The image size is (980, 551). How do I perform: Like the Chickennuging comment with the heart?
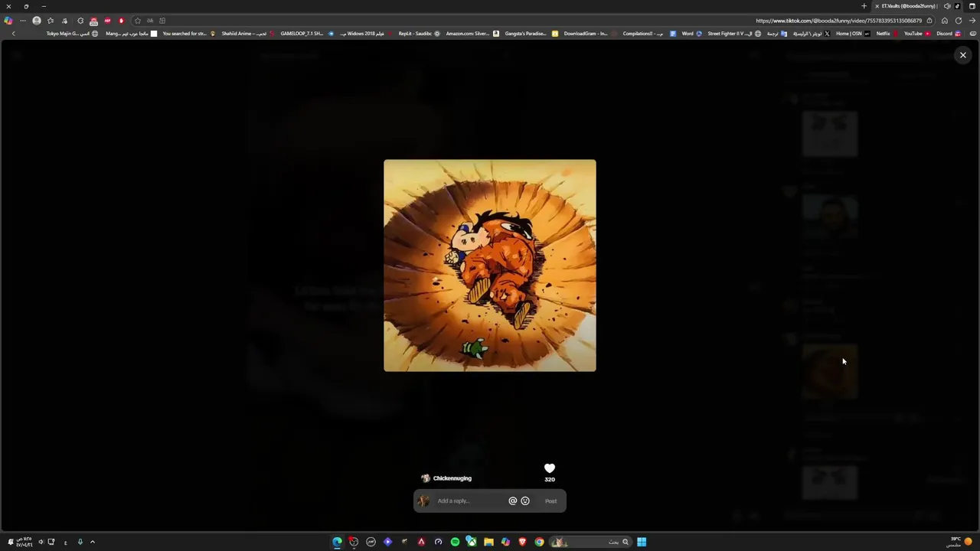pos(550,468)
